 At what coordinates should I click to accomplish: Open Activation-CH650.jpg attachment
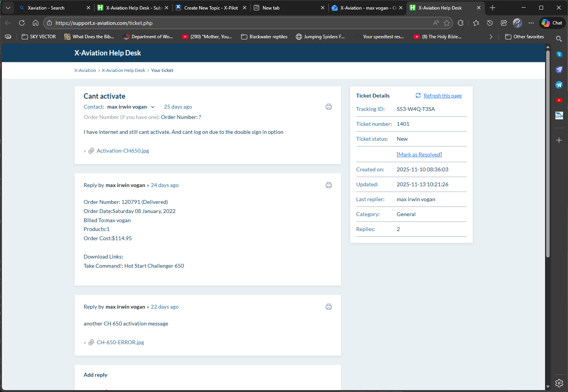122,151
